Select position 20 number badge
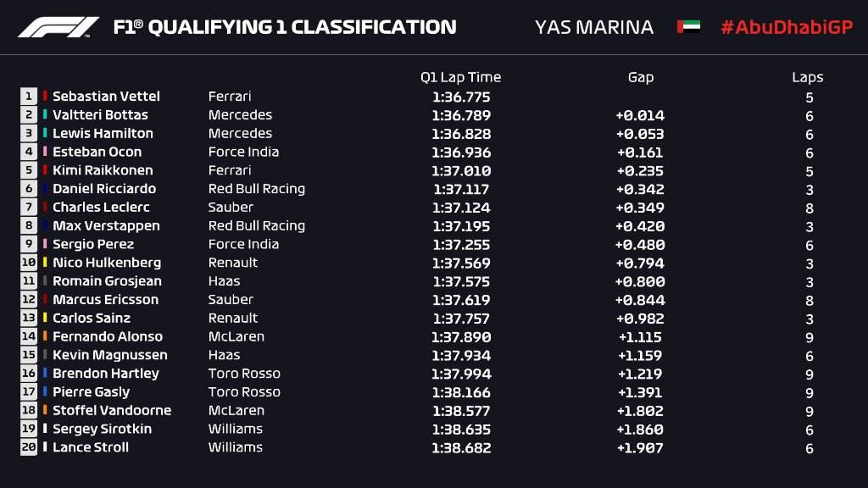The image size is (868, 488). pos(29,447)
